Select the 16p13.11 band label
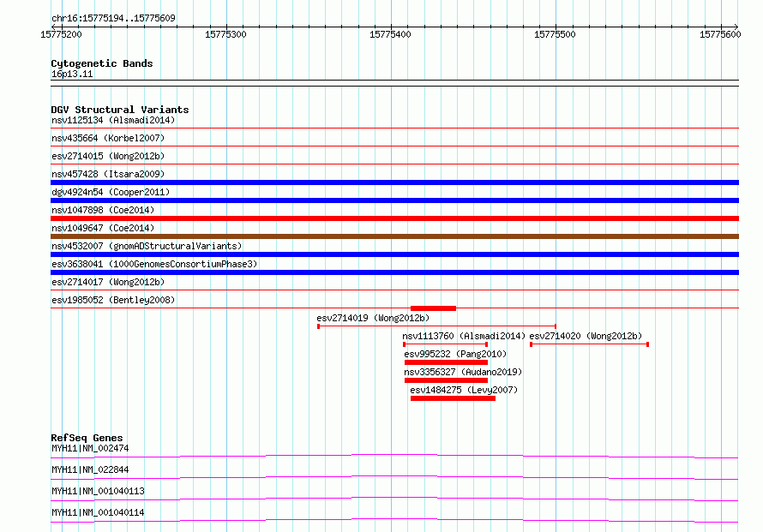Screen dimensions: 763x532 click(x=72, y=75)
